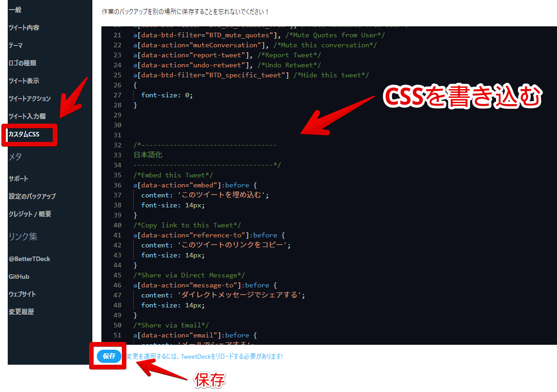The image size is (557, 392).
Task: Click line number 27 in gutter
Action: click(117, 95)
